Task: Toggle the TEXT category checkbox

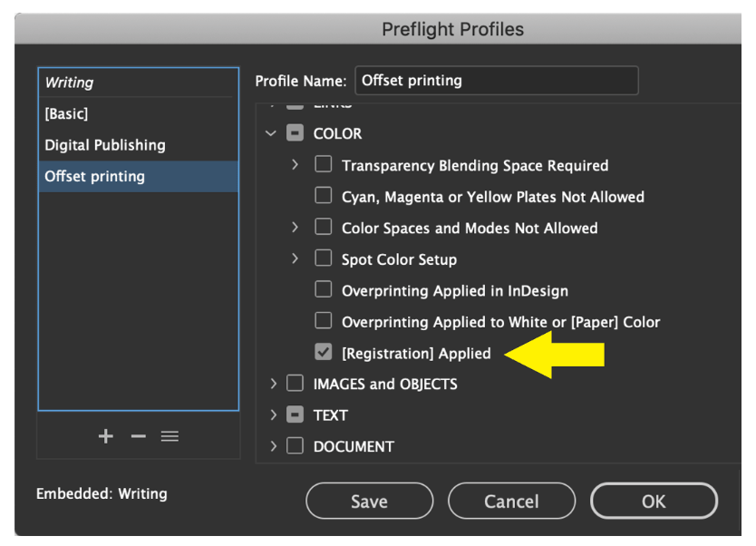Action: click(295, 414)
